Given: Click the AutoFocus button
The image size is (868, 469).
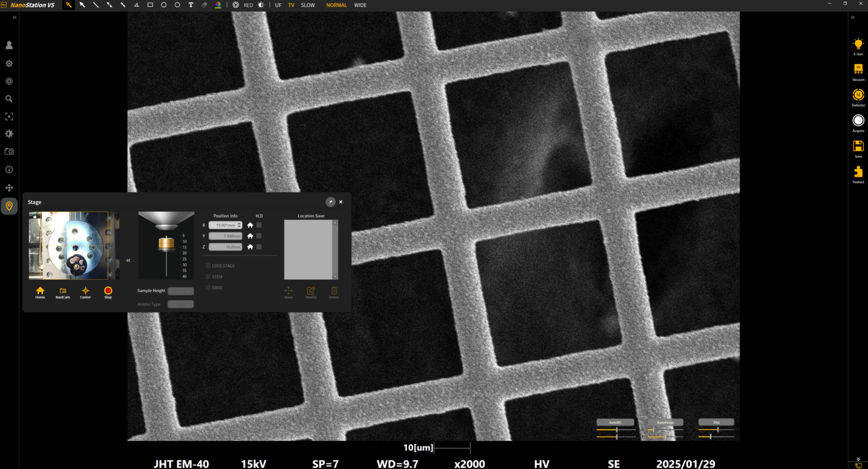Looking at the screenshot, I should 665,422.
